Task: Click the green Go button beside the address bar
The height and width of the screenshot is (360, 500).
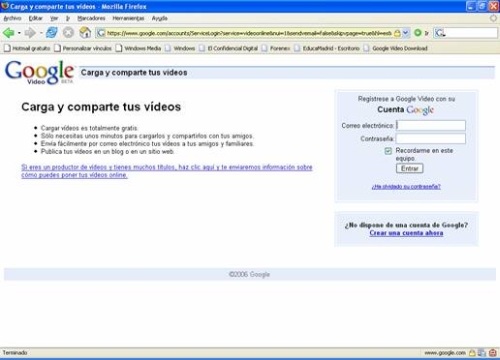Action: [x=418, y=33]
